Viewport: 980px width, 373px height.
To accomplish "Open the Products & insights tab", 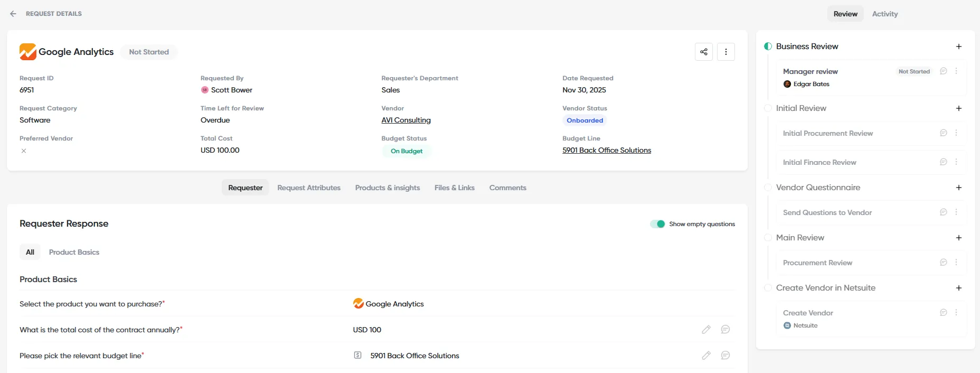I will click(388, 188).
